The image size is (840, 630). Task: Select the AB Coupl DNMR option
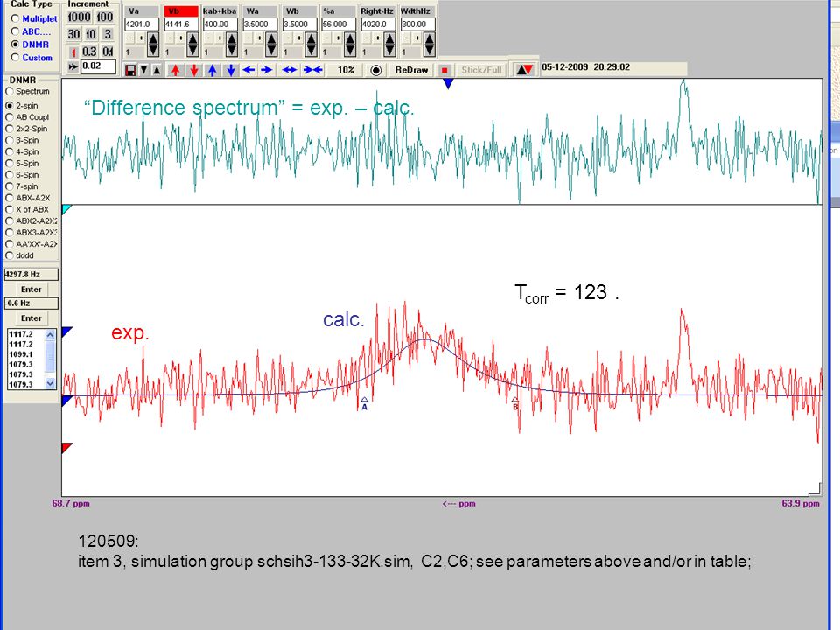tap(27, 116)
